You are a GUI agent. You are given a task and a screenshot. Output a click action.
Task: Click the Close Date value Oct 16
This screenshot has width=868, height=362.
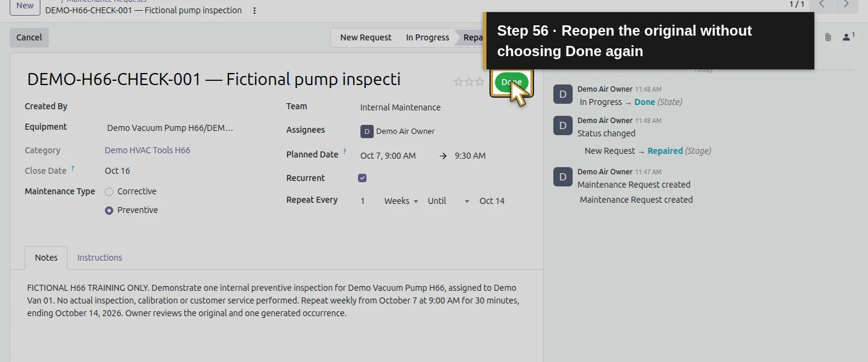click(x=118, y=171)
